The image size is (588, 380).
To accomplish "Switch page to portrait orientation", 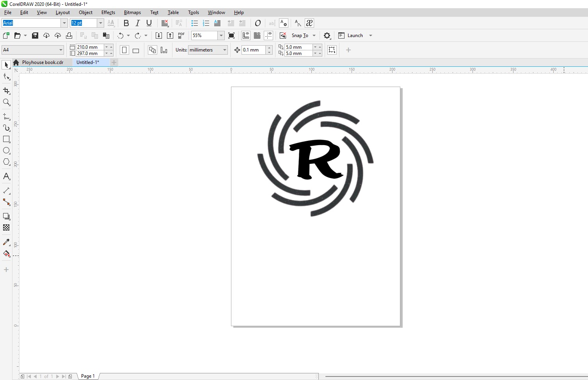I will click(124, 50).
